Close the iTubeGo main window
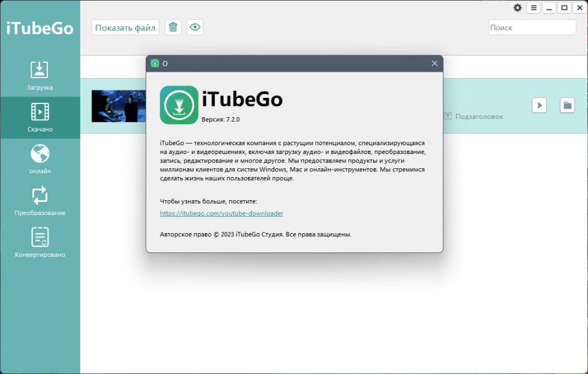Screen dimensions: 588x374 (x=579, y=7)
